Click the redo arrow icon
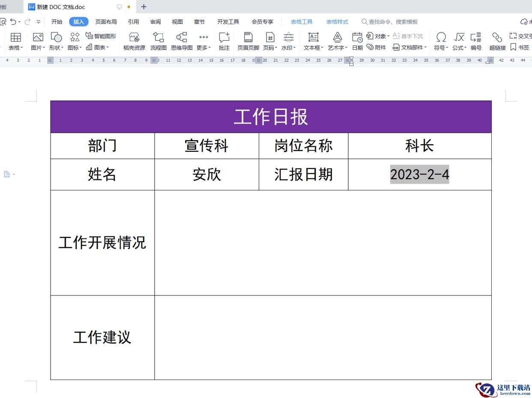This screenshot has width=532, height=398. point(28,21)
